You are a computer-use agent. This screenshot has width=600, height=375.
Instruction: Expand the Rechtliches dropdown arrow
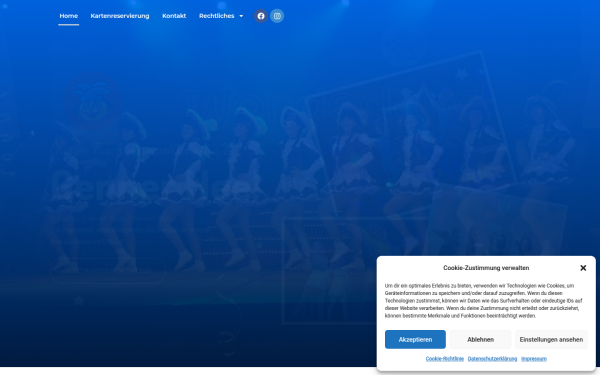point(241,16)
